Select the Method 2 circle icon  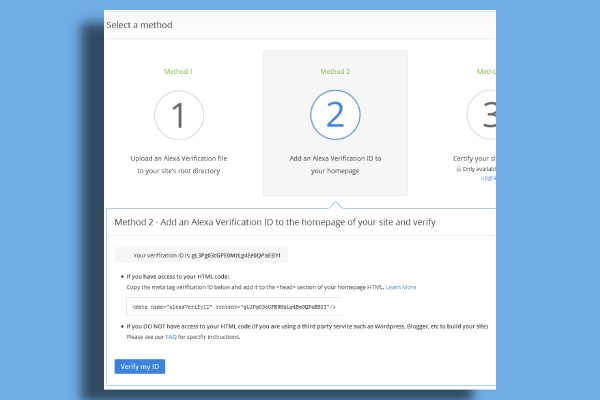[335, 116]
